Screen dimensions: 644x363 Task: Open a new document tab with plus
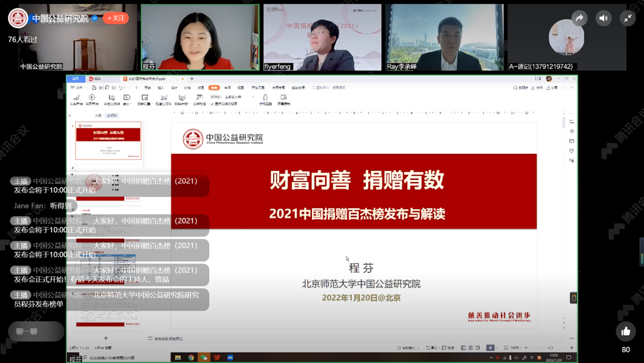pos(191,79)
